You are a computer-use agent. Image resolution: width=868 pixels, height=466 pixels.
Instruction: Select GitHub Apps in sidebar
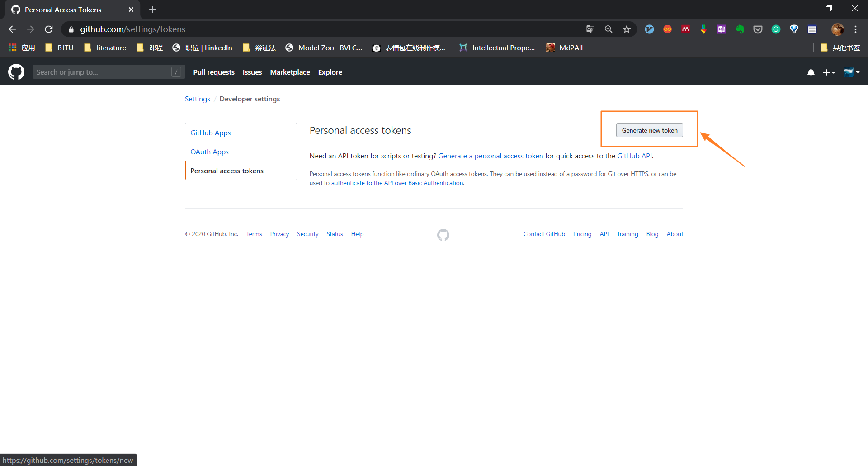tap(241, 133)
